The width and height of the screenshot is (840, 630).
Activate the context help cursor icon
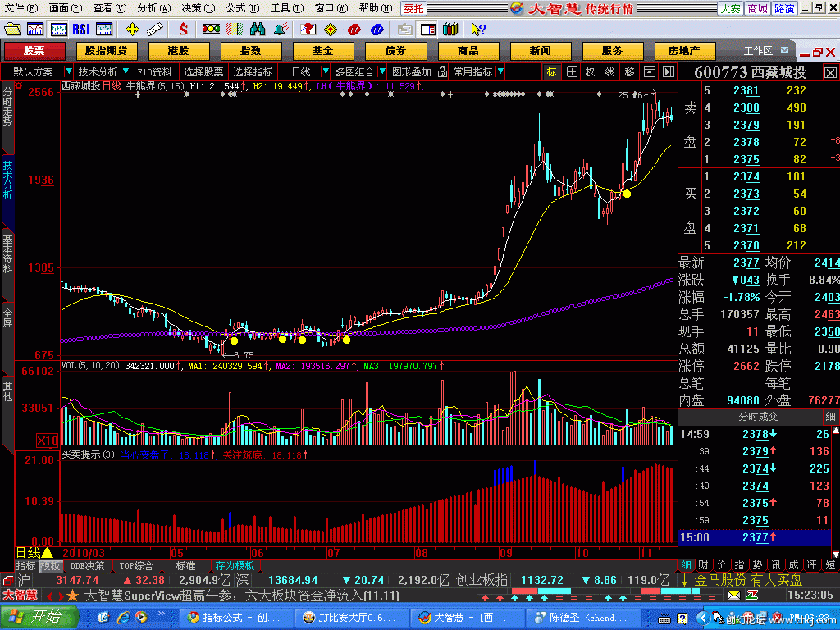pos(477,29)
